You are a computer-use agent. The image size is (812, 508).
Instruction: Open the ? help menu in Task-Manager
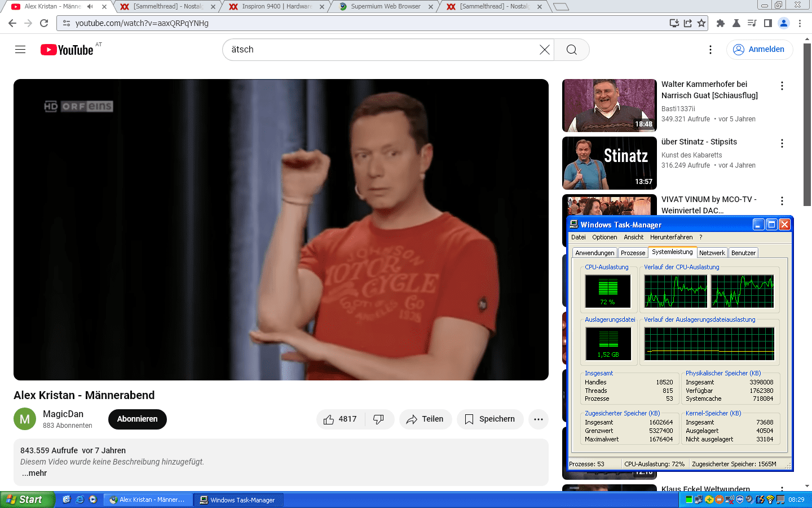click(x=701, y=237)
